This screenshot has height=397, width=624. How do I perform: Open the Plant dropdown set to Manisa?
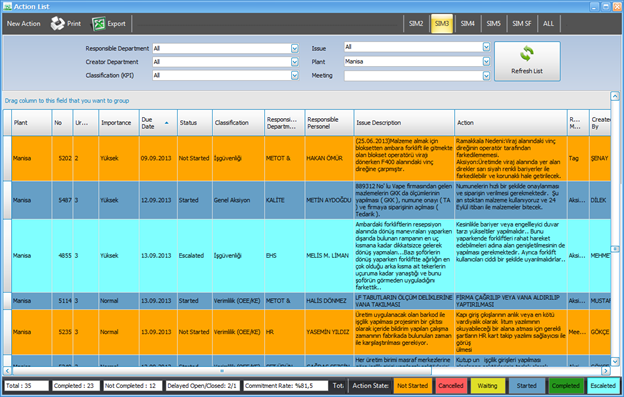click(x=486, y=61)
